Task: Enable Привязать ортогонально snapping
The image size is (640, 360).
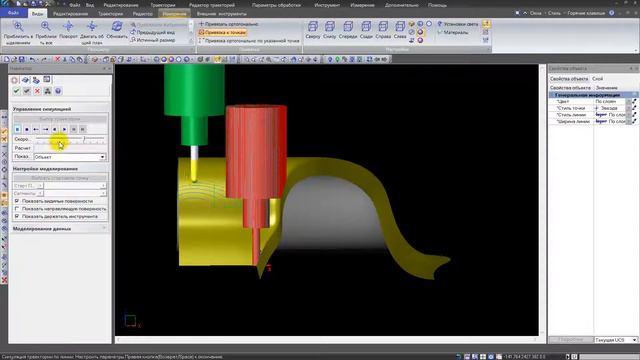Action: tap(228, 24)
